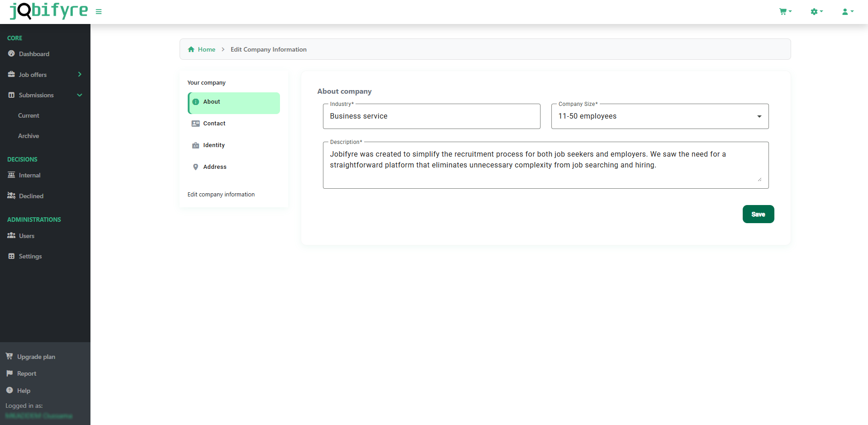The height and width of the screenshot is (425, 868).
Task: Click the Home breadcrumb icon
Action: coord(191,49)
